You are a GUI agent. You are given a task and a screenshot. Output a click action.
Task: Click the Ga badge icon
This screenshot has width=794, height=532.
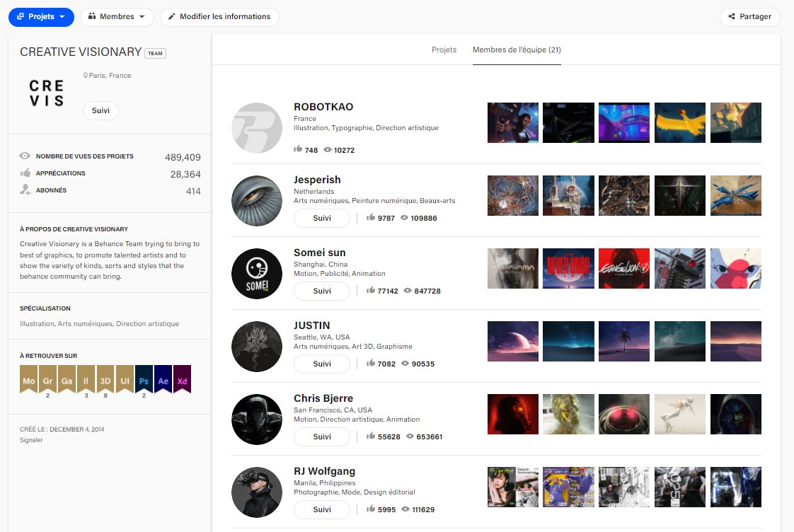point(67,379)
